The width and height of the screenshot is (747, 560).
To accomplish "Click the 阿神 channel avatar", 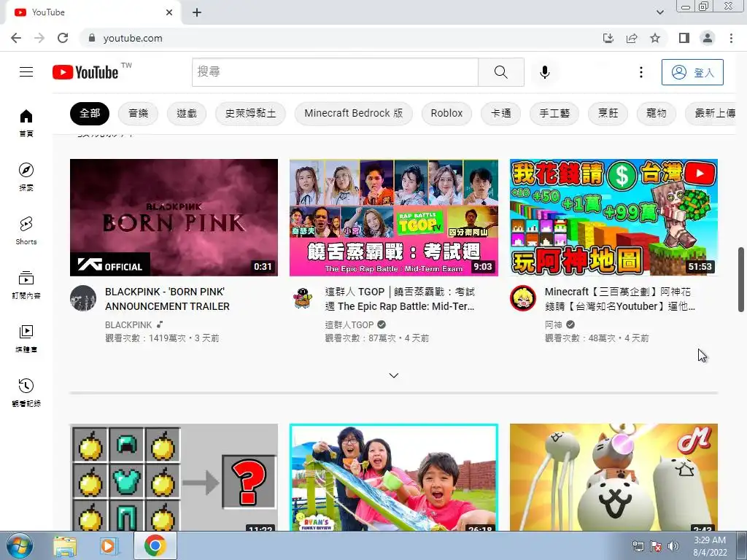I will [x=522, y=298].
